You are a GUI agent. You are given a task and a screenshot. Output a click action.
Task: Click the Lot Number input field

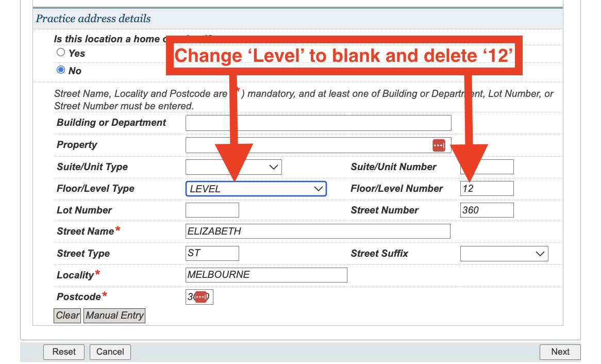tap(212, 210)
